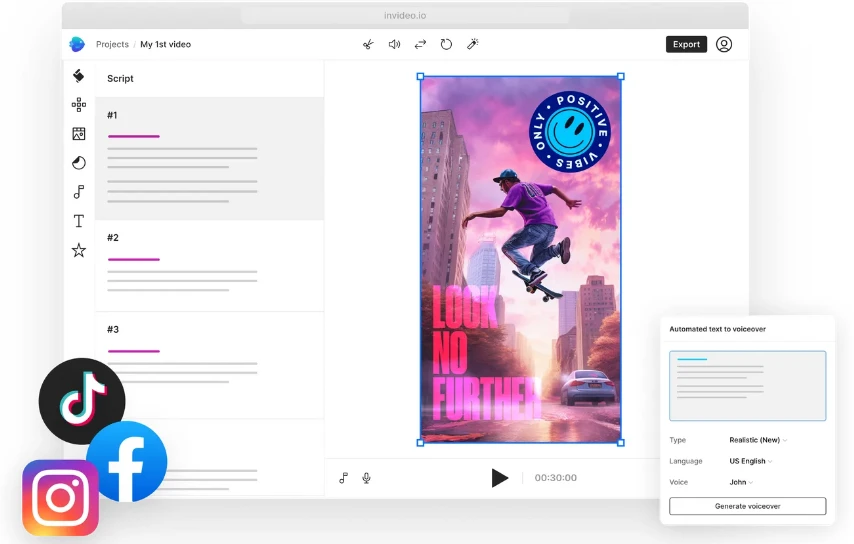Select script scene #2

click(x=209, y=265)
